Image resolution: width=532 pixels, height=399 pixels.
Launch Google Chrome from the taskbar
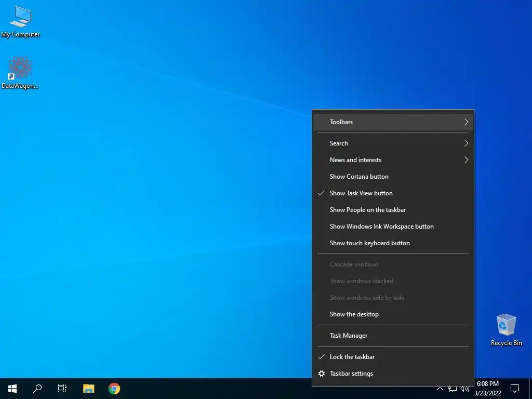pyautogui.click(x=114, y=389)
